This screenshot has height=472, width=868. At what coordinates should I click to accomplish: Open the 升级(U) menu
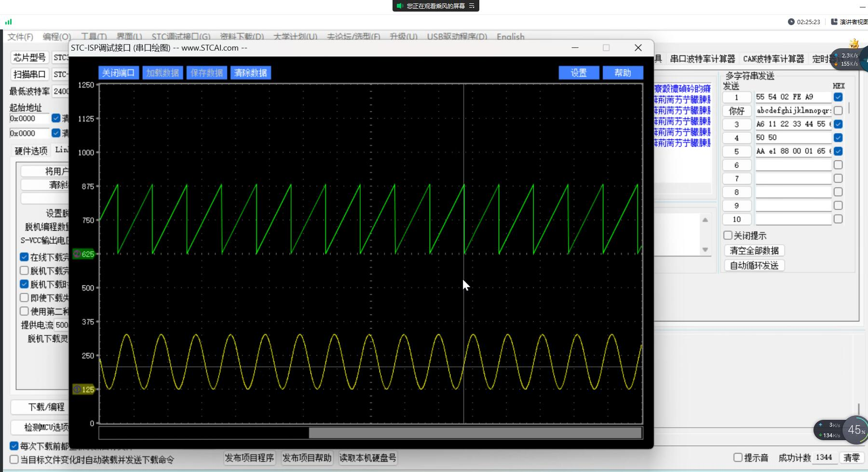pos(404,37)
